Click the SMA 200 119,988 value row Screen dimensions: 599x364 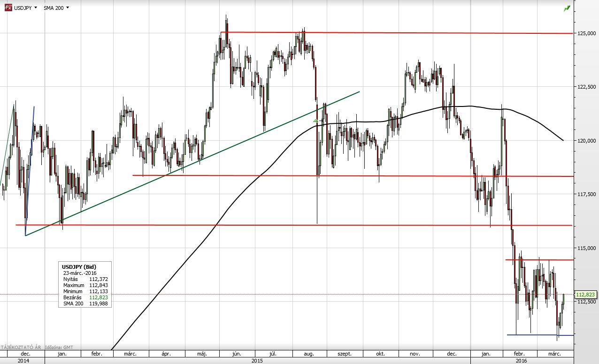tap(85, 303)
